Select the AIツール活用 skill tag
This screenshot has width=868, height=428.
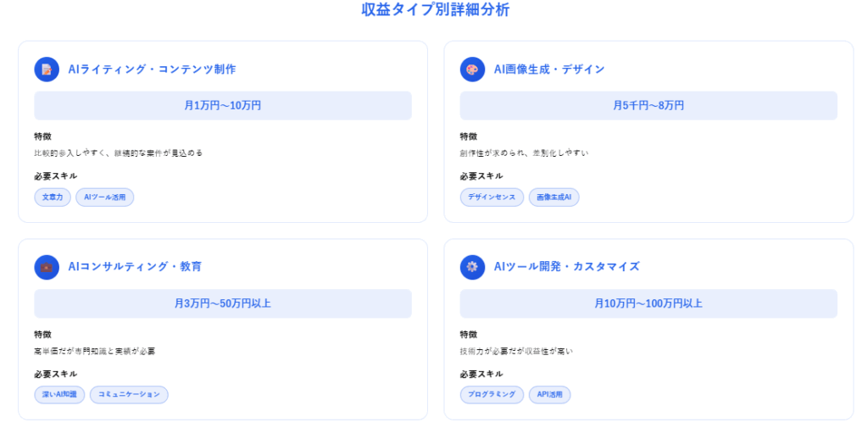(104, 197)
